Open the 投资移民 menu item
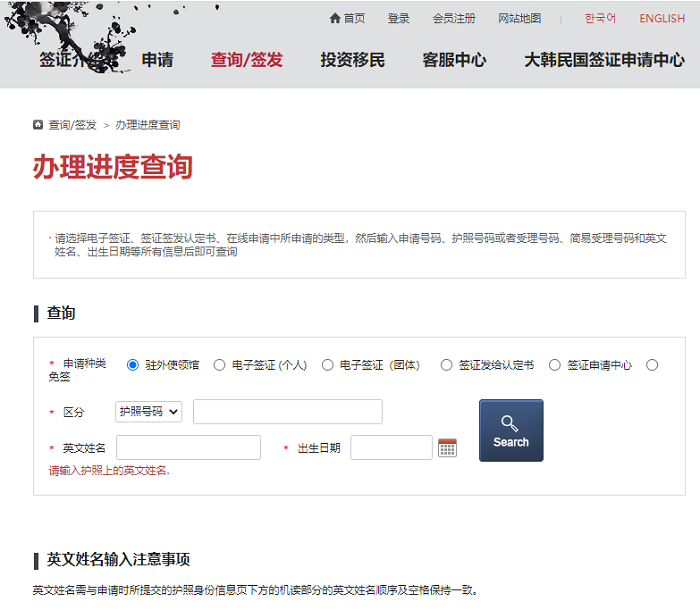This screenshot has width=700, height=610. pos(353,60)
